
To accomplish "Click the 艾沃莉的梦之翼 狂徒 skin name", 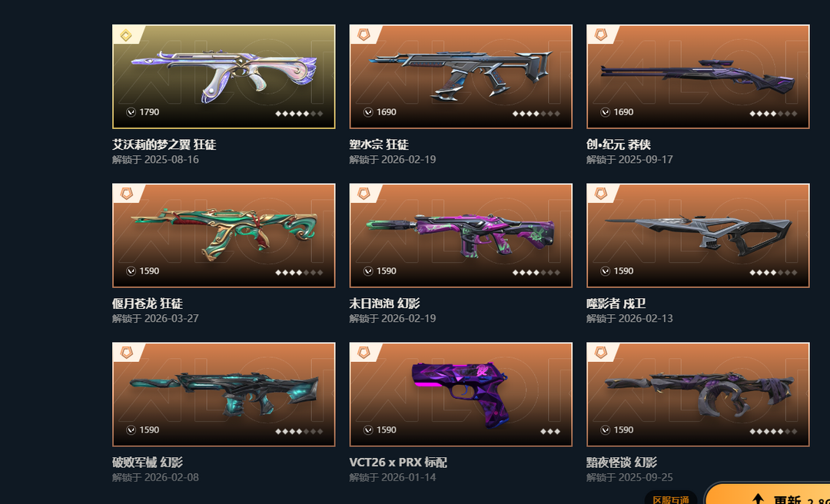I will coord(164,144).
